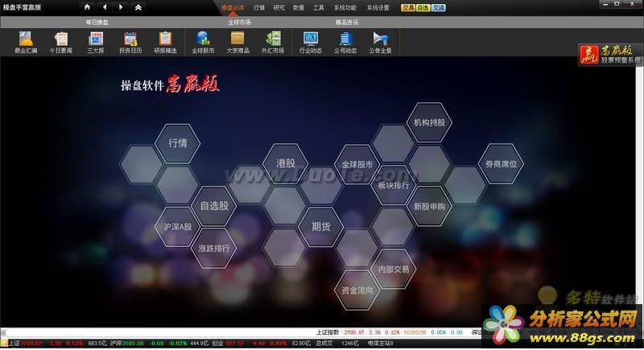Viewport: 644px width, 350px height.
Task: Open the 资金流向 hexagon tile
Action: 357,290
